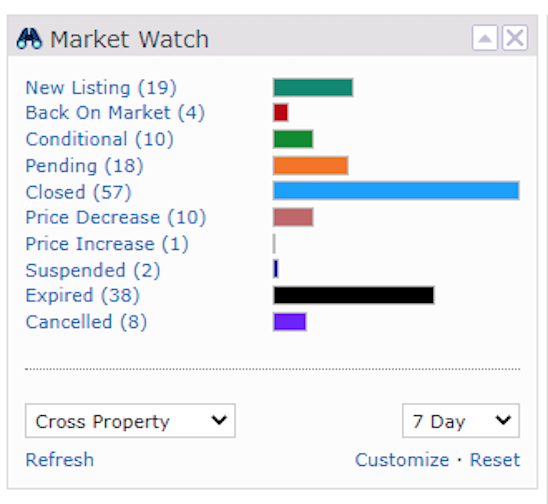
Task: View Price Decrease (10) listings
Action: 116,217
